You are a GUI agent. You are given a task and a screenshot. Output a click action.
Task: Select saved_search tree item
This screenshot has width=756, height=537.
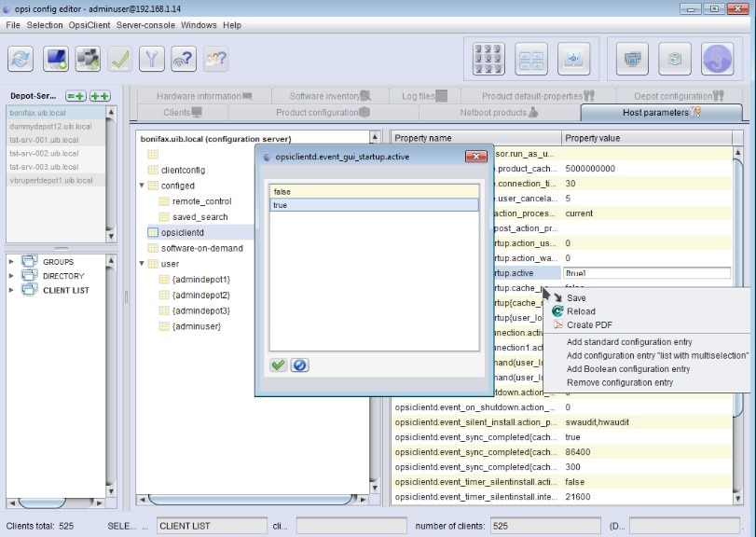(199, 217)
